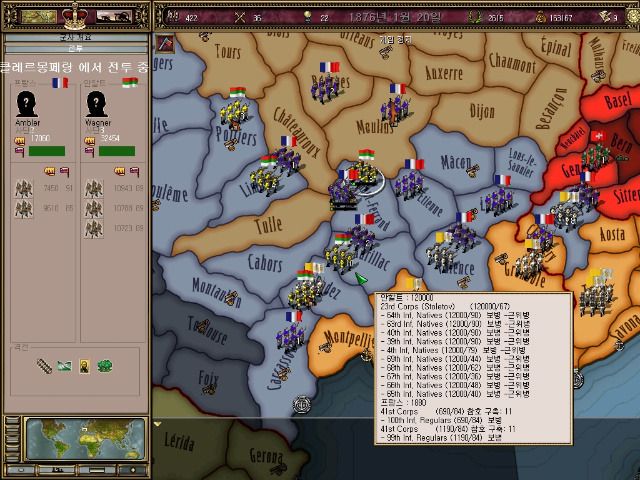
Task: Open the cavalry picture button right of crown
Action: (x=114, y=17)
